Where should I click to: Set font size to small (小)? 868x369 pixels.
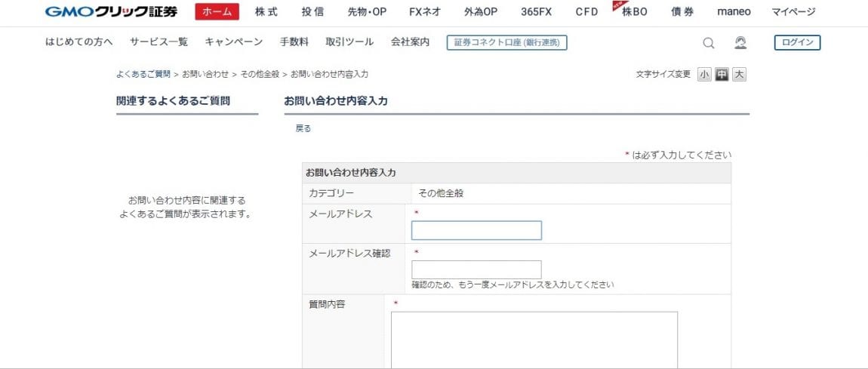coord(703,75)
